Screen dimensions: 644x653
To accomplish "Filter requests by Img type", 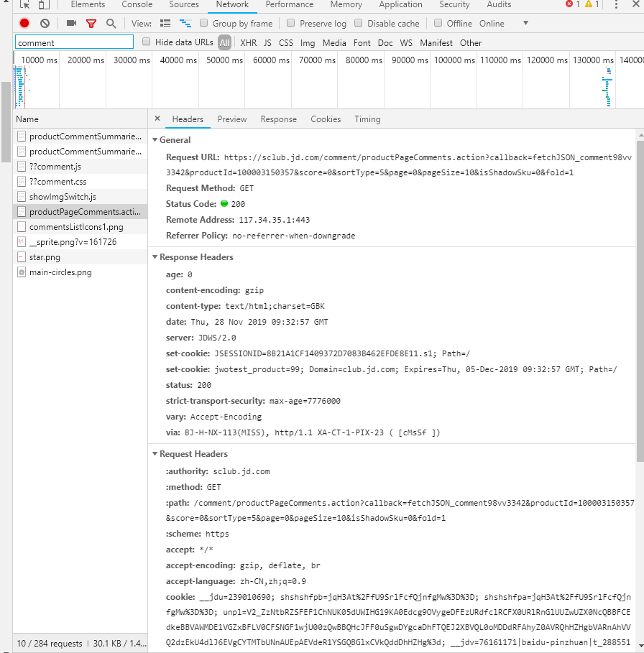I will (x=308, y=43).
